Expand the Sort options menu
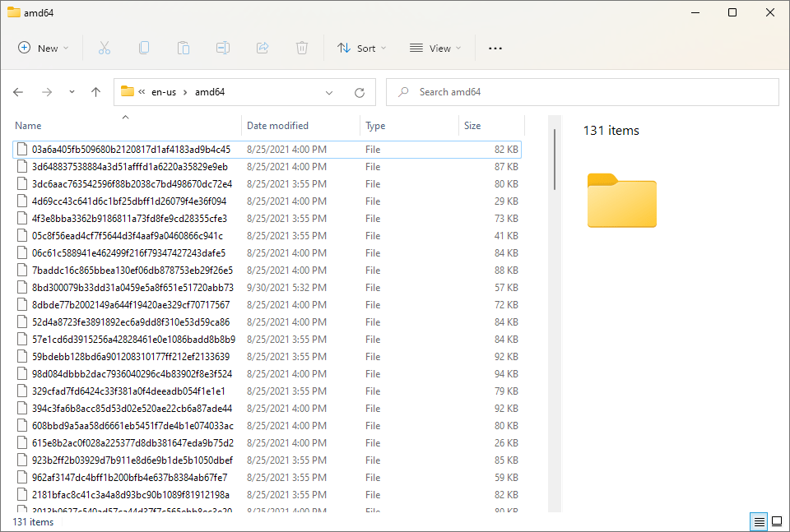Viewport: 790px width, 532px height. (x=361, y=49)
